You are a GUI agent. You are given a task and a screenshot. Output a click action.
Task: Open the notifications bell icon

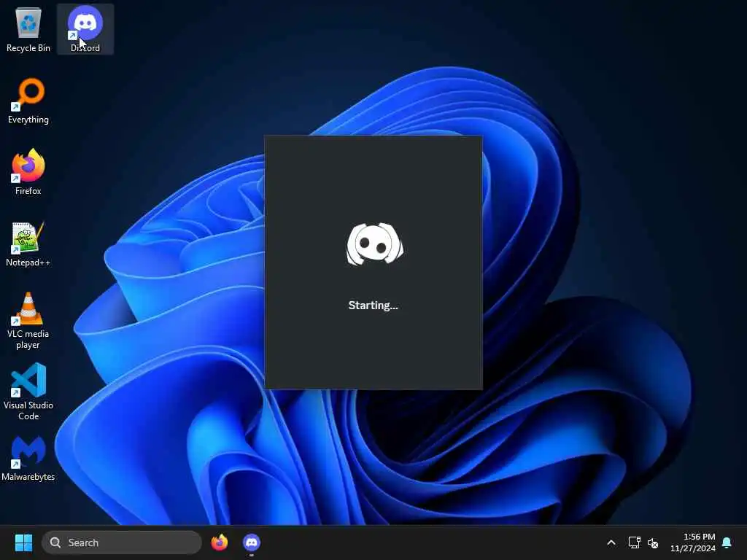pos(727,542)
